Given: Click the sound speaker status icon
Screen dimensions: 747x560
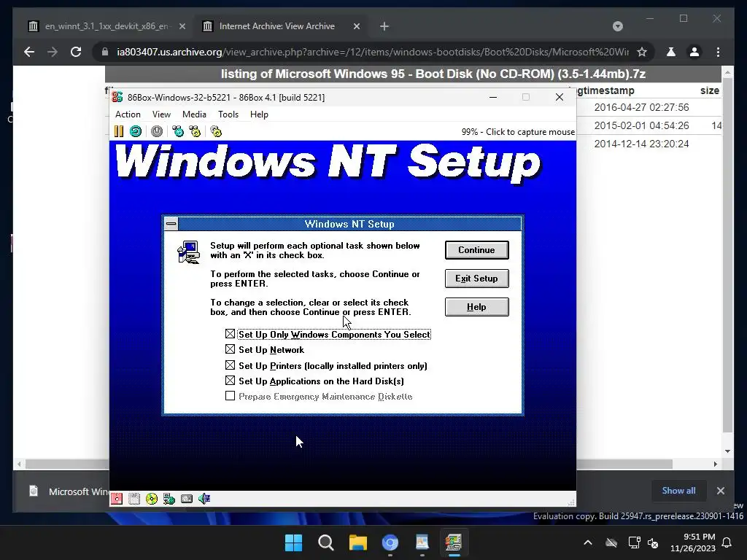Looking at the screenshot, I should 204,499.
